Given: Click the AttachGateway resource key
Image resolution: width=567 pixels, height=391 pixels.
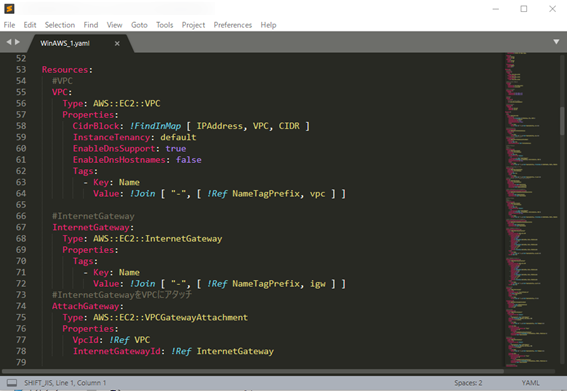Looking at the screenshot, I should (x=86, y=306).
